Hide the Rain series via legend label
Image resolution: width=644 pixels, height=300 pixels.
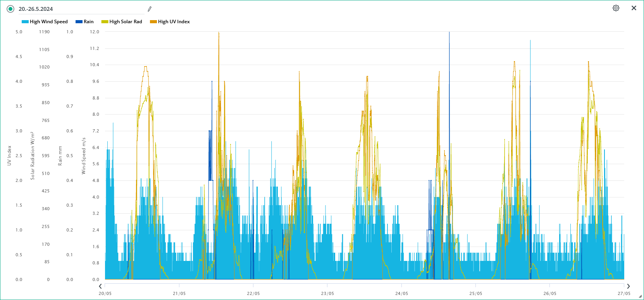pyautogui.click(x=88, y=22)
